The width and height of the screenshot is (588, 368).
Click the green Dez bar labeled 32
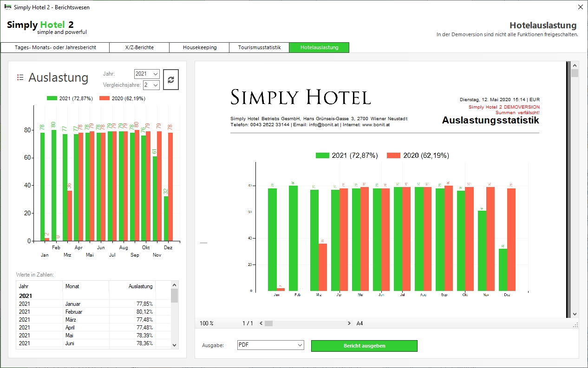(x=166, y=219)
